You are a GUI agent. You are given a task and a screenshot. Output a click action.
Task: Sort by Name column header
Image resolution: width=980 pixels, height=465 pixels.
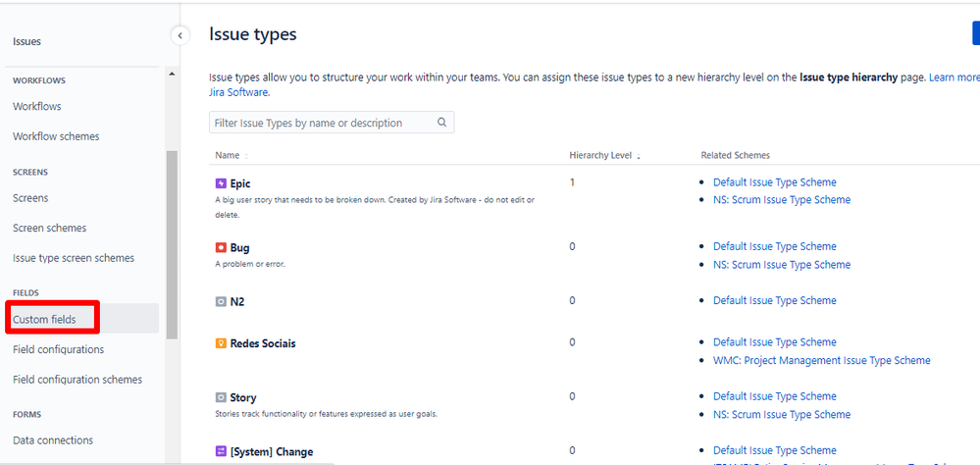pyautogui.click(x=228, y=155)
